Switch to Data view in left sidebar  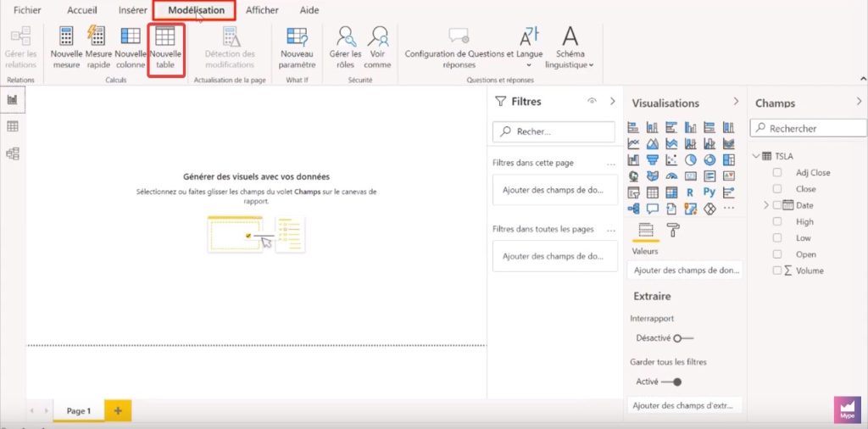12,126
